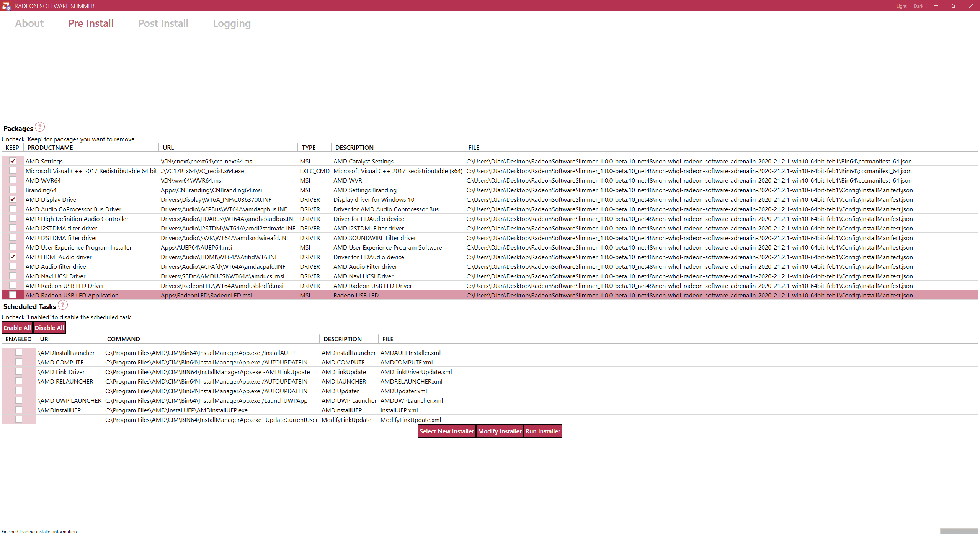The height and width of the screenshot is (536, 980).
Task: Enable the AMD Updater scheduled task
Action: [19, 391]
